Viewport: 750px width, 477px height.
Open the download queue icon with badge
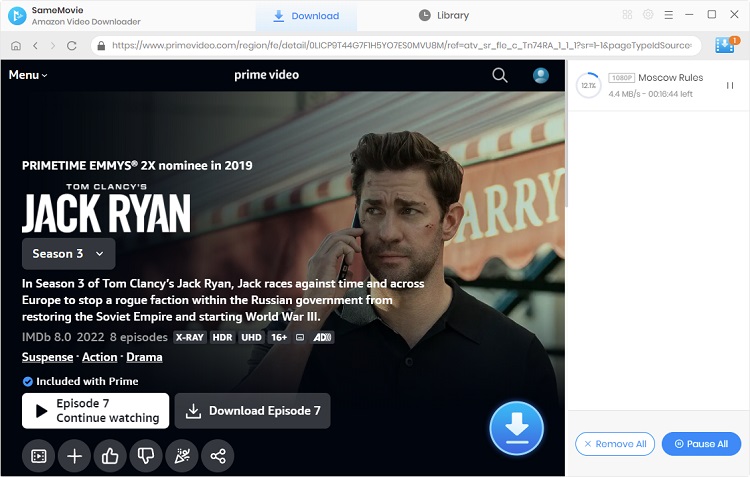[x=726, y=45]
